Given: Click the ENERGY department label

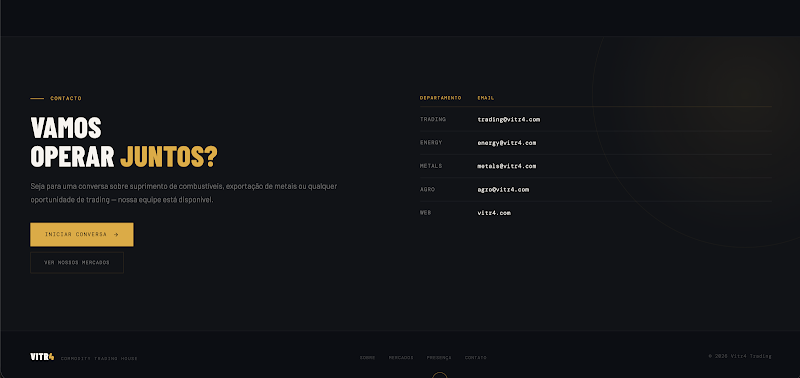Looking at the screenshot, I should (x=431, y=143).
